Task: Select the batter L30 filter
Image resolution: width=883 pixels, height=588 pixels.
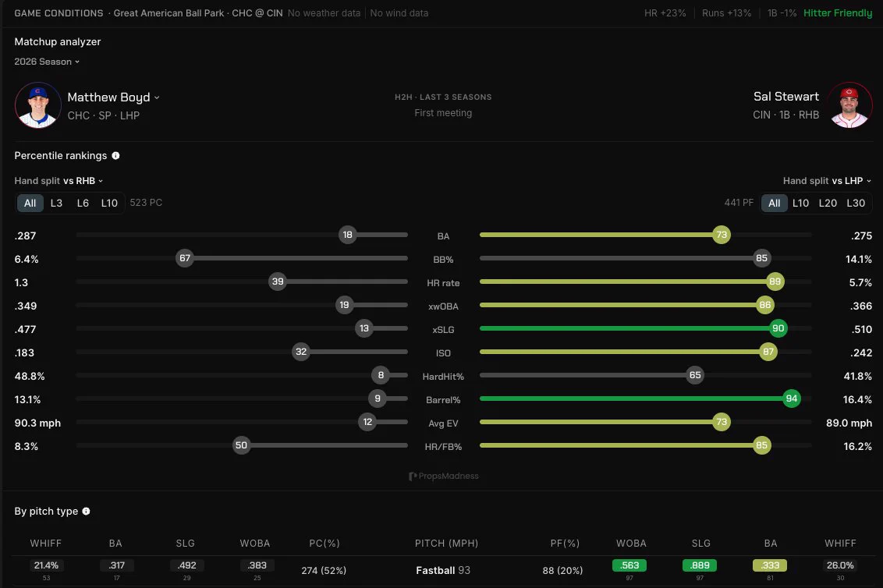Action: click(x=856, y=203)
